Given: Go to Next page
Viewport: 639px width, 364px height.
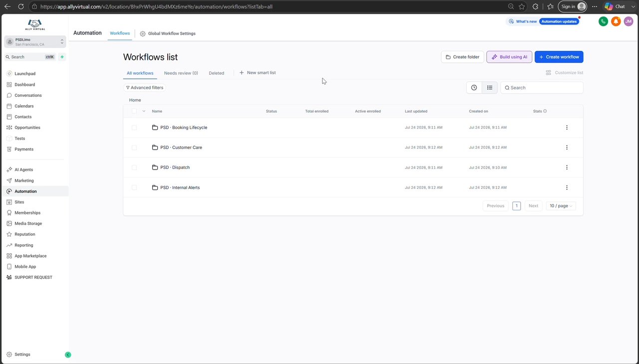Looking at the screenshot, I should [x=533, y=206].
